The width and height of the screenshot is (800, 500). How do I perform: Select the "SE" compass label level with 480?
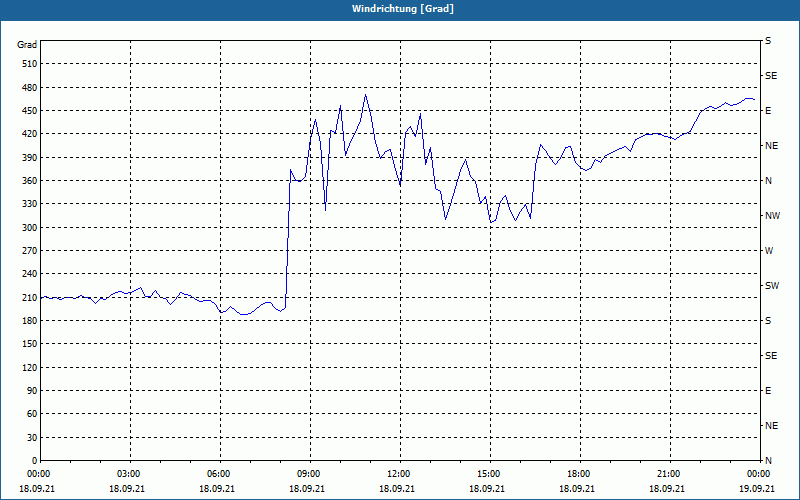click(x=771, y=76)
